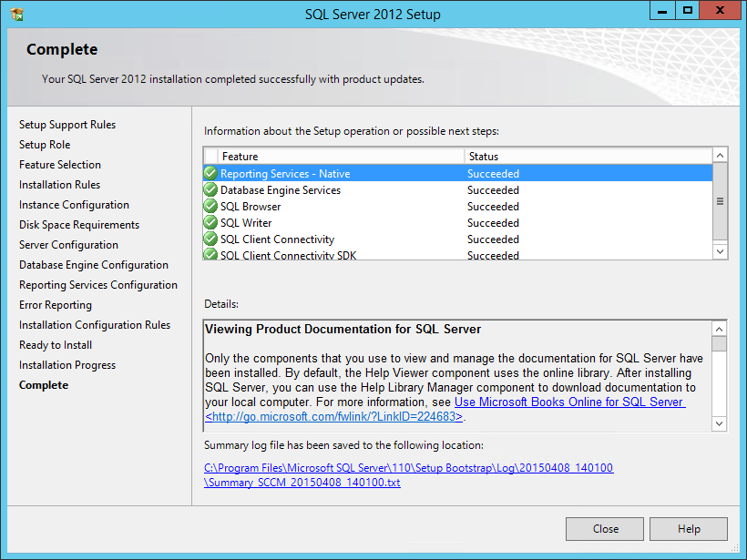Click Ready to Install step
Screen dimensions: 747x560
tap(56, 345)
